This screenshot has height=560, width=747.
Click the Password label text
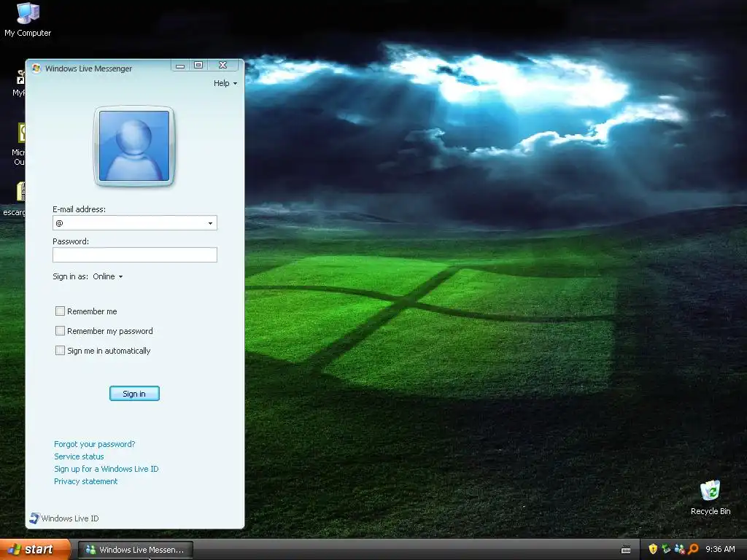point(71,241)
